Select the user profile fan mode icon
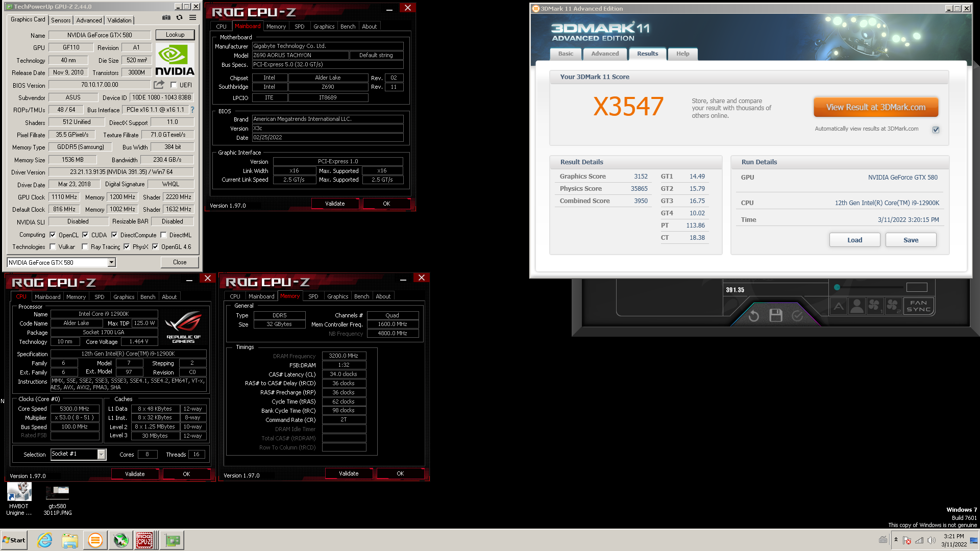 856,306
